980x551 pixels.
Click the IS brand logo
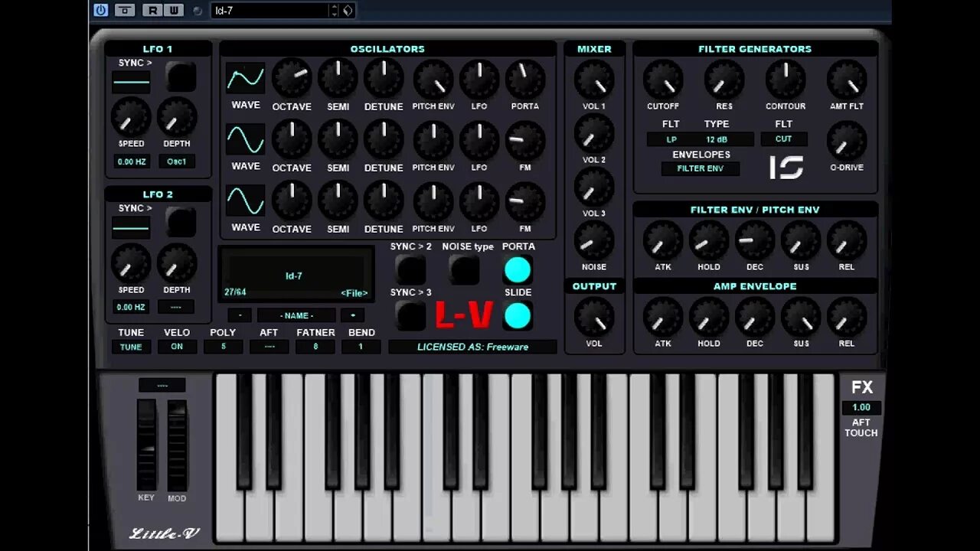point(786,167)
